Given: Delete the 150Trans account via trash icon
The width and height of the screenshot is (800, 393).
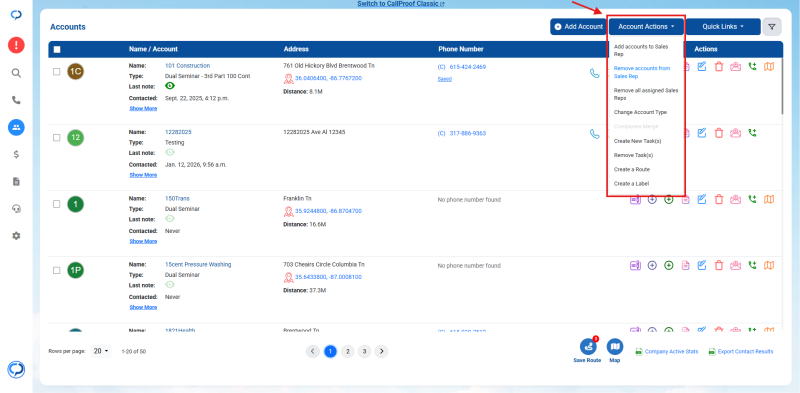Looking at the screenshot, I should pos(719,200).
